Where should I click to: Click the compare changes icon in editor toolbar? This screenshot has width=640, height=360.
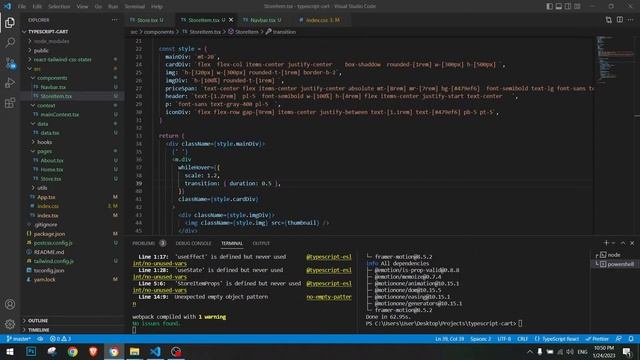(609, 20)
